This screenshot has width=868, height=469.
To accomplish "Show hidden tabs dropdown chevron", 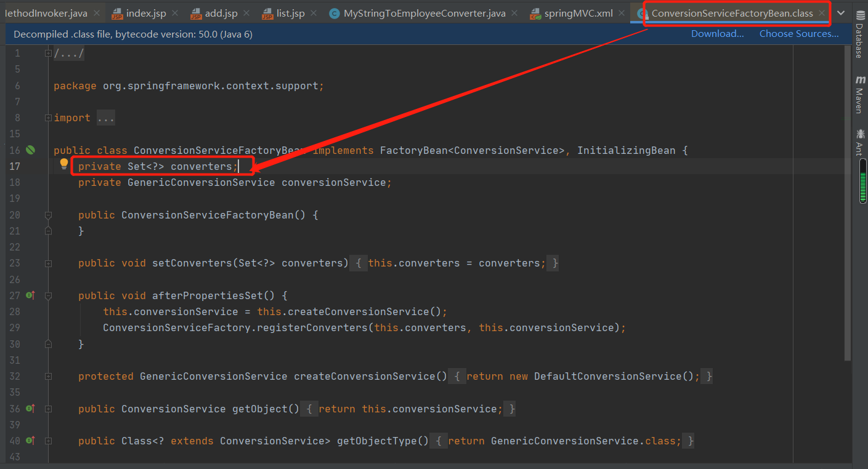I will 841,13.
